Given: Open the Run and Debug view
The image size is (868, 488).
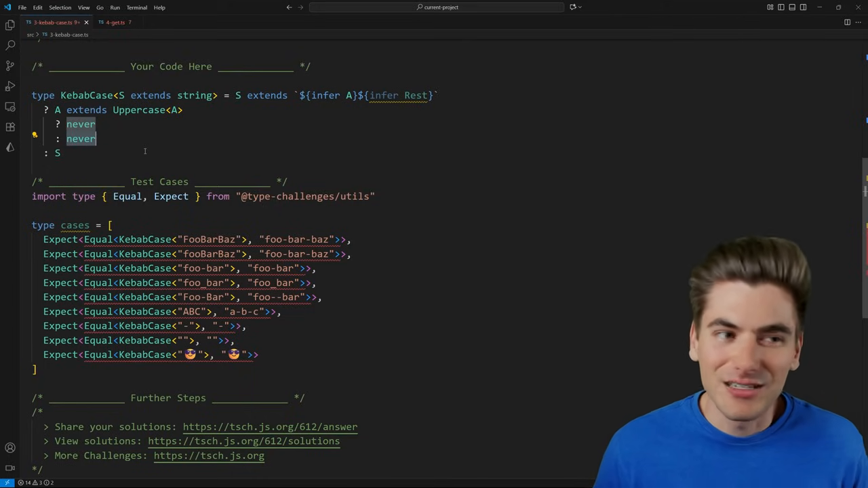Looking at the screenshot, I should (10, 86).
